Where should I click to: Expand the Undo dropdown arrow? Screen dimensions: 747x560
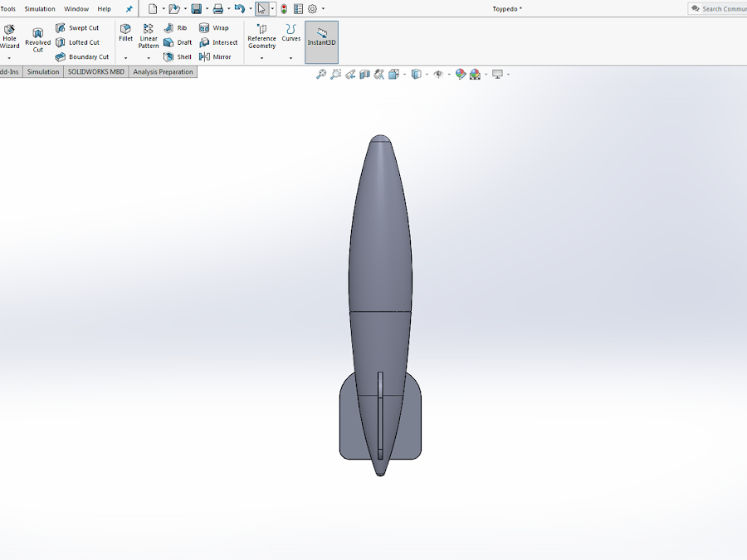[251, 8]
